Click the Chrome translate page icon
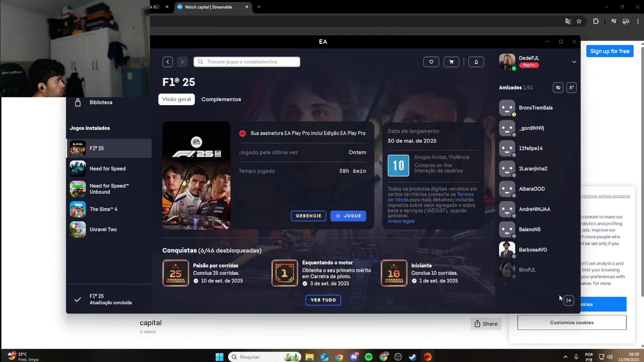 point(568,21)
